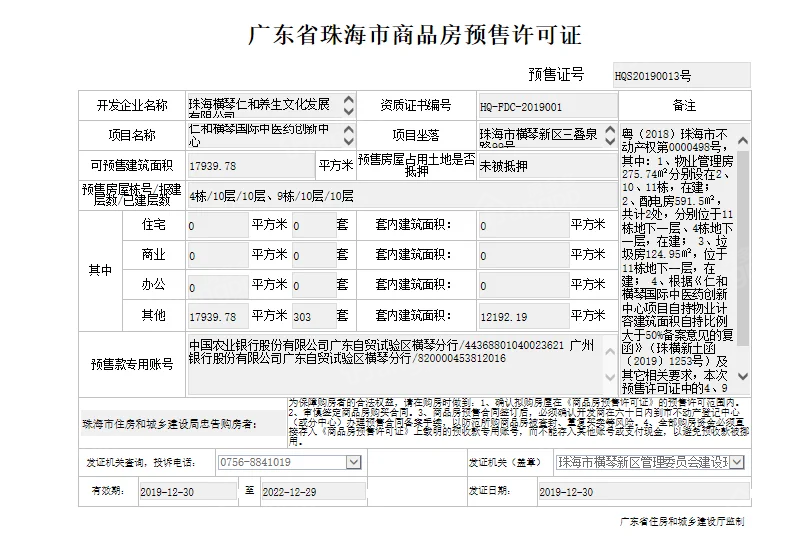808x538 pixels.
Task: Click the 商业 unit count field
Action: click(314, 255)
